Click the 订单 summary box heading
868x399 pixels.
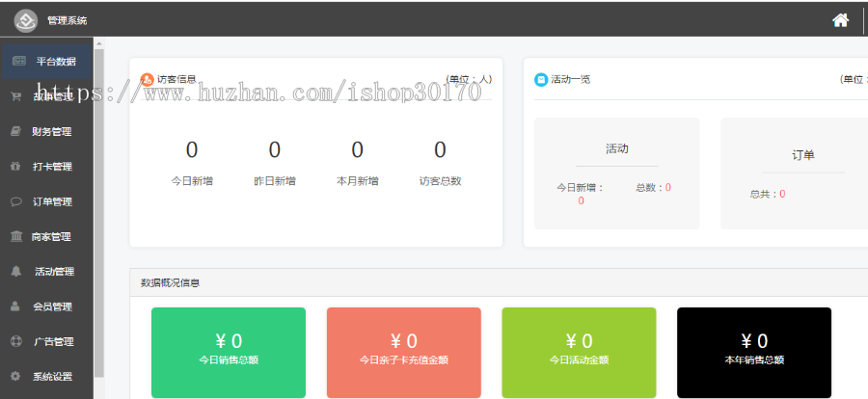point(802,155)
